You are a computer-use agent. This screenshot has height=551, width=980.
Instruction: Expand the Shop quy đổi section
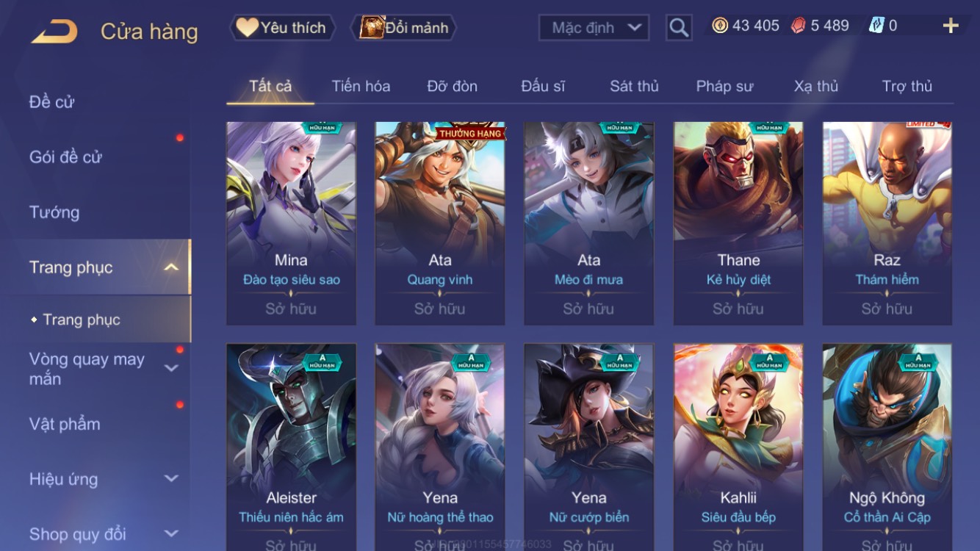(x=171, y=534)
